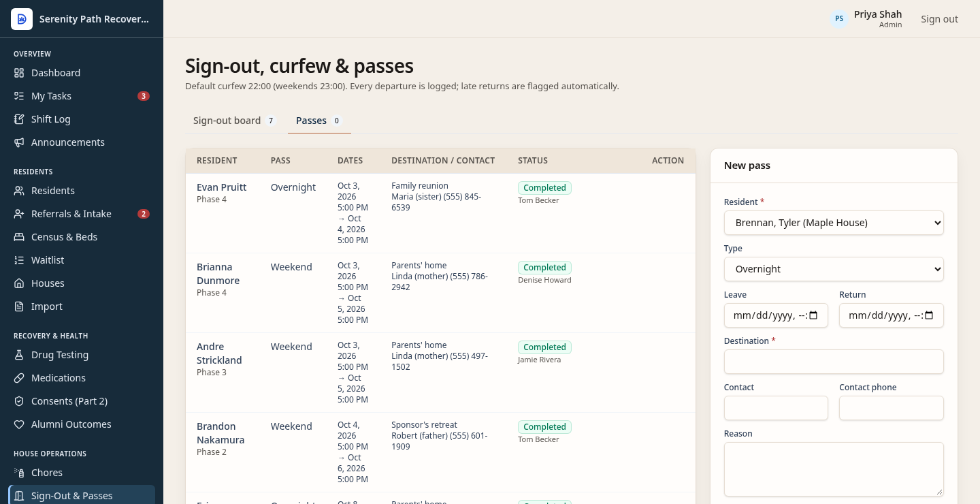Click the Referrals & Intake user-plus icon

tap(19, 214)
